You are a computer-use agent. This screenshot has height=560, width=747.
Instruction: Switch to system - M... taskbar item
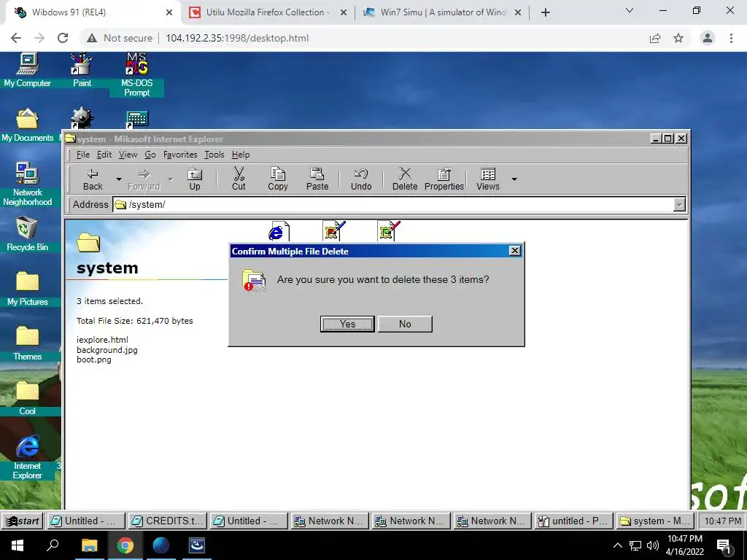coord(654,521)
